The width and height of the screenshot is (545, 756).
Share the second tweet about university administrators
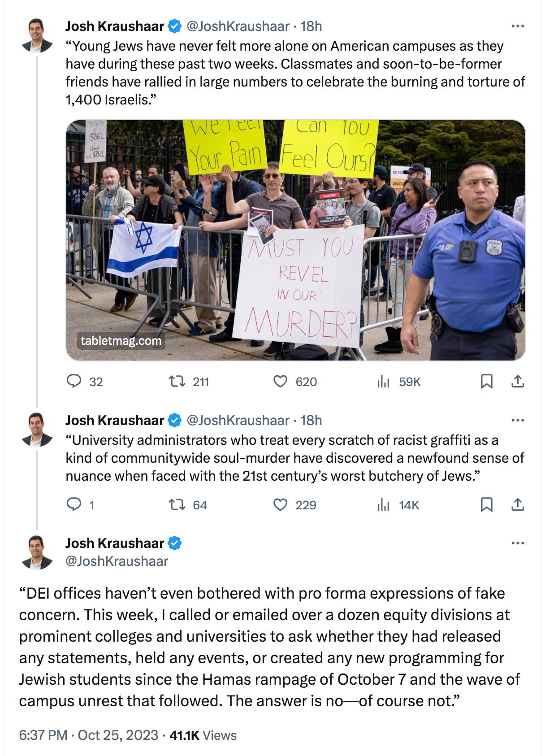(x=518, y=505)
